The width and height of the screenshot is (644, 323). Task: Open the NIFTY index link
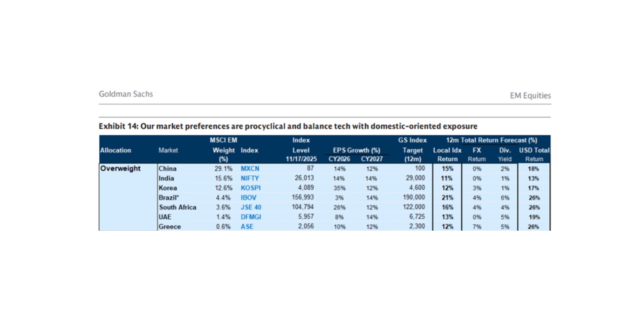click(x=250, y=178)
